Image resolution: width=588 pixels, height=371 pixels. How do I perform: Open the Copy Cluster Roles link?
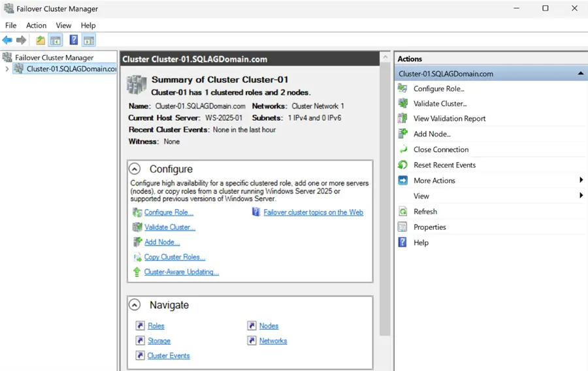click(x=174, y=257)
